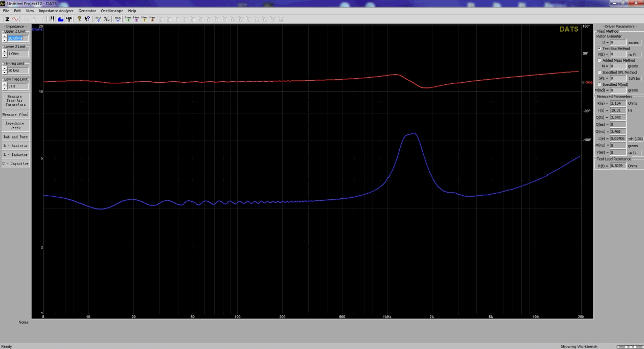The height and width of the screenshot is (349, 644).
Task: Click the Lower Z Limit field showing 1 Ohm
Action: (18, 54)
